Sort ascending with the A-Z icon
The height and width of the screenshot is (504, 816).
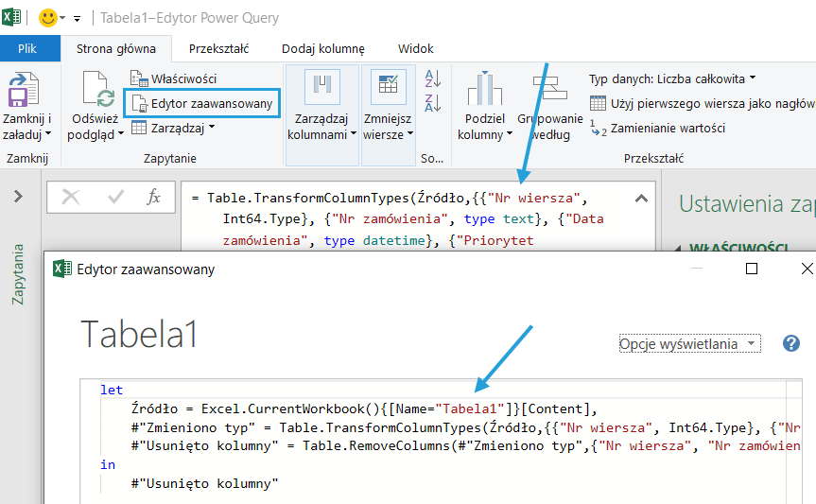click(433, 78)
